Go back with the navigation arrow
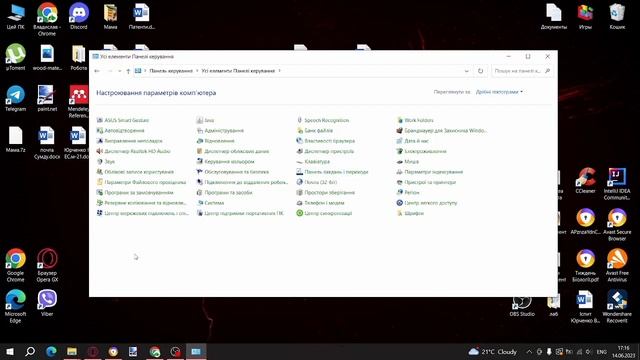Viewport: 640px width, 360px height. point(97,71)
